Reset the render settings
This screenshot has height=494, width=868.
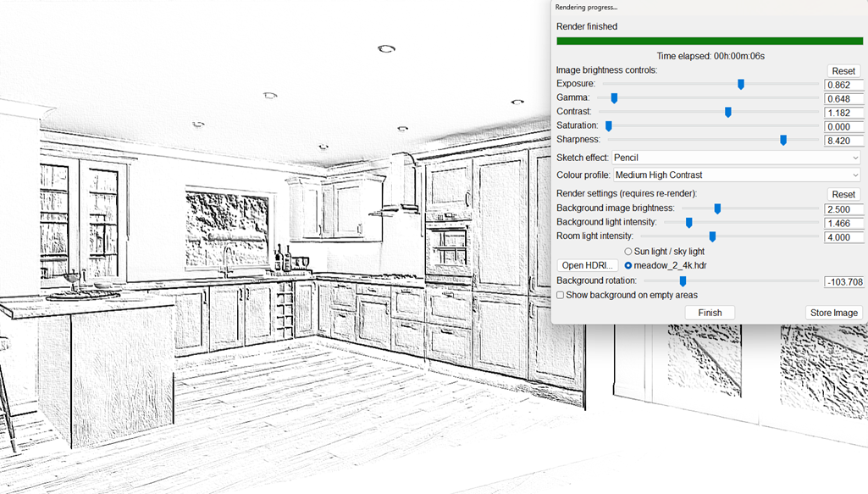843,195
